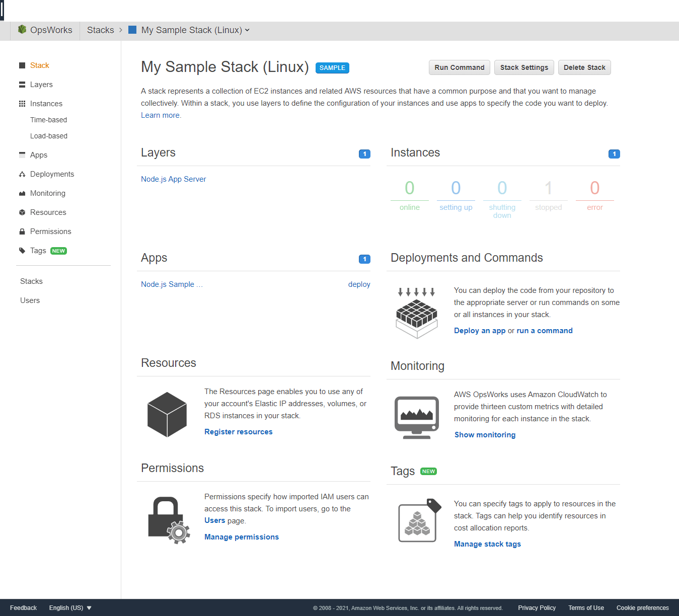679x616 pixels.
Task: Click the Stack square icon in sidebar
Action: [x=22, y=65]
